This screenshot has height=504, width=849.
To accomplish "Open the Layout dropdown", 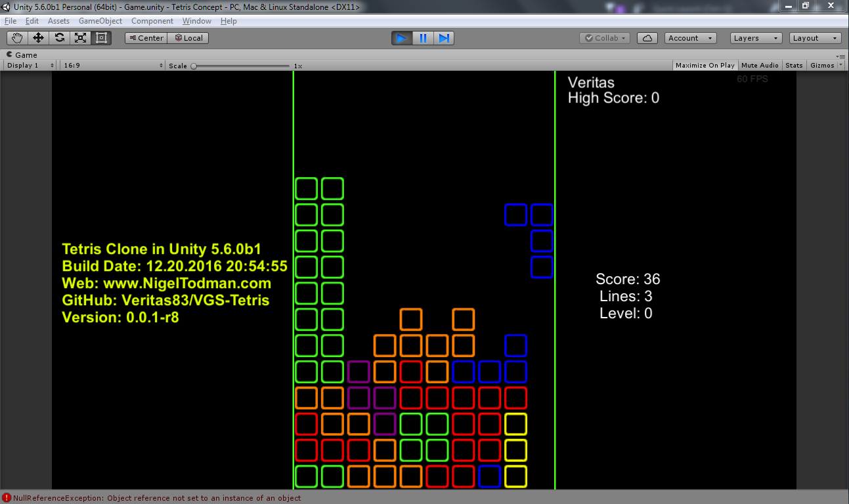I will pyautogui.click(x=814, y=37).
